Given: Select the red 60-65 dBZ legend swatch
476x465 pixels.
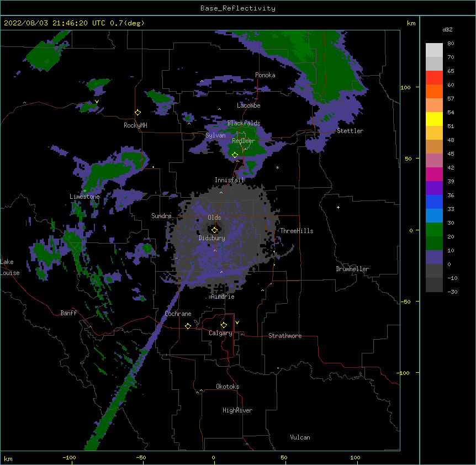Looking at the screenshot, I should coord(434,77).
